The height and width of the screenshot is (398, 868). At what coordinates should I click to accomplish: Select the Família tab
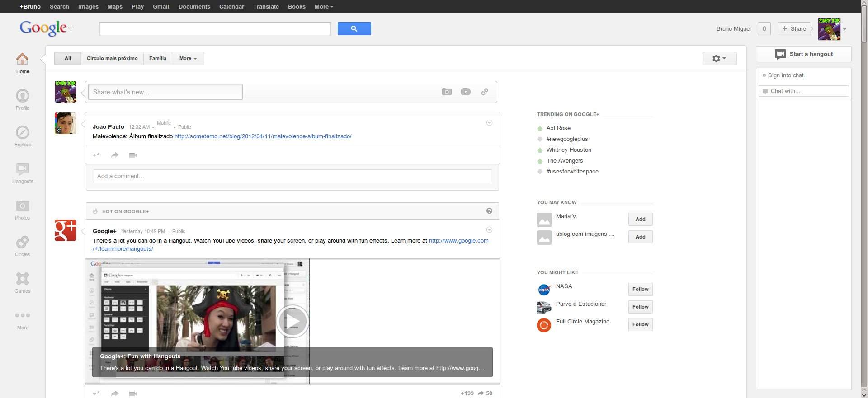pos(158,58)
